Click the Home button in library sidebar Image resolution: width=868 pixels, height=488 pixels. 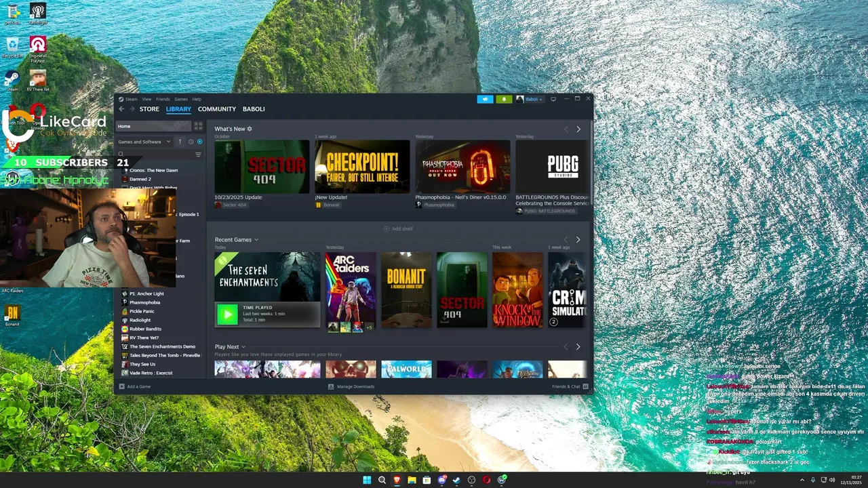[154, 126]
